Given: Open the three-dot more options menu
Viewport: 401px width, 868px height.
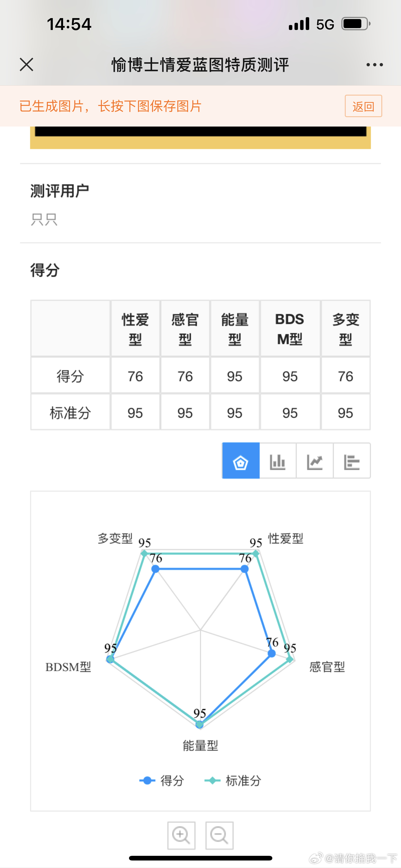Looking at the screenshot, I should click(374, 65).
